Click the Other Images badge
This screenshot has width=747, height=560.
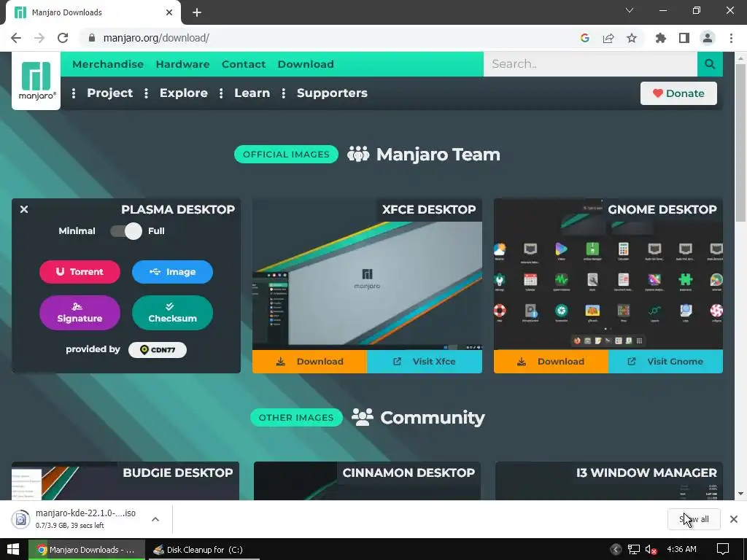click(x=296, y=418)
